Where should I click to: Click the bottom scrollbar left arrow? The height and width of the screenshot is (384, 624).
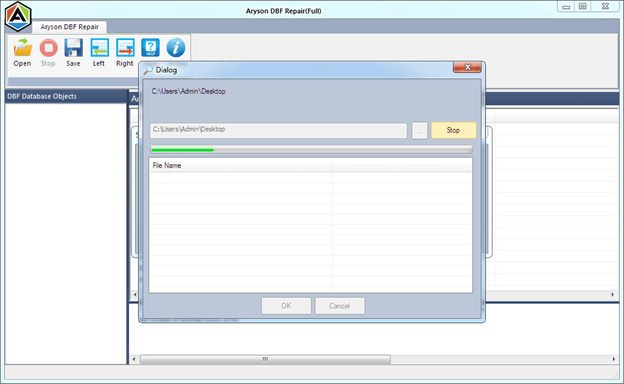(x=134, y=359)
